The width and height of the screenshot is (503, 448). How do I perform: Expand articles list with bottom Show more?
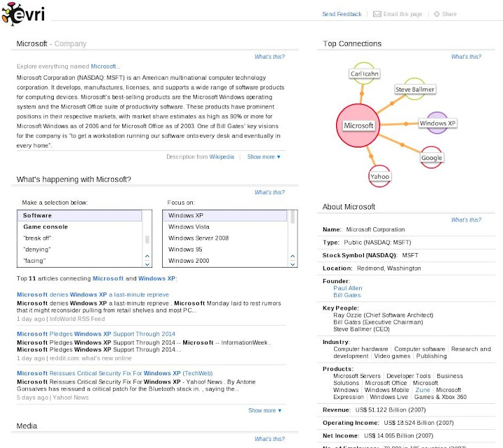coord(265,410)
